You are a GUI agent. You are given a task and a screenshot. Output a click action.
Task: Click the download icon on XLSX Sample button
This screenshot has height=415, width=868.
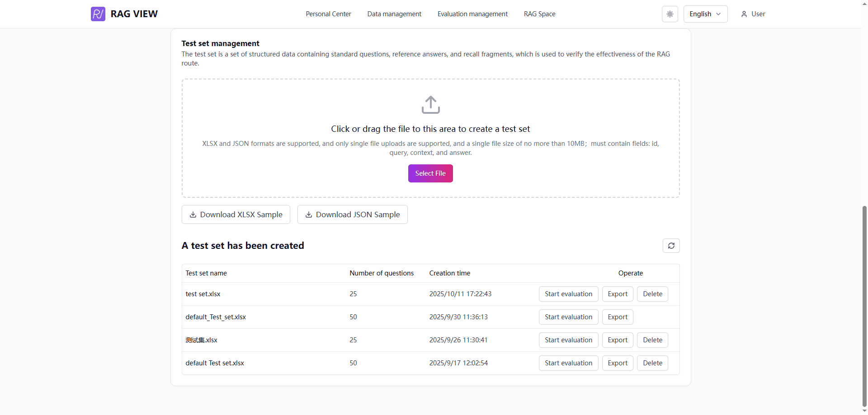point(193,214)
